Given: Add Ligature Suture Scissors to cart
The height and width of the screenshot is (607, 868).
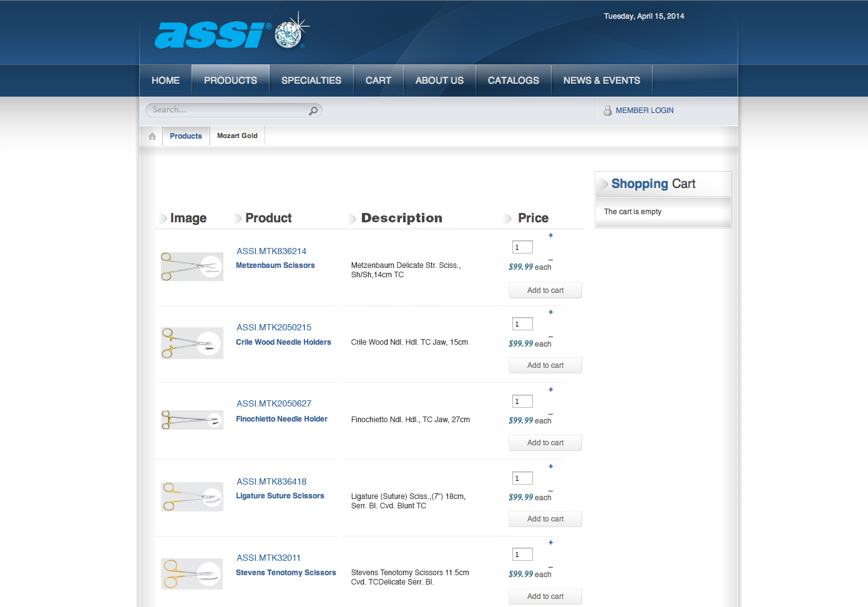Looking at the screenshot, I should (545, 519).
